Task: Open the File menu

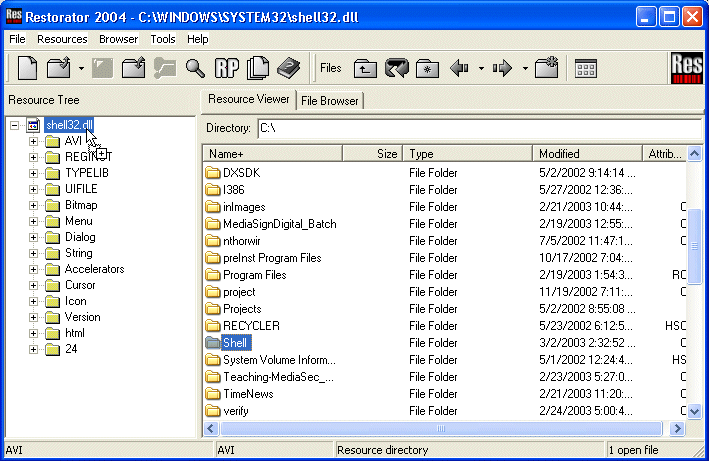Action: coord(17,39)
